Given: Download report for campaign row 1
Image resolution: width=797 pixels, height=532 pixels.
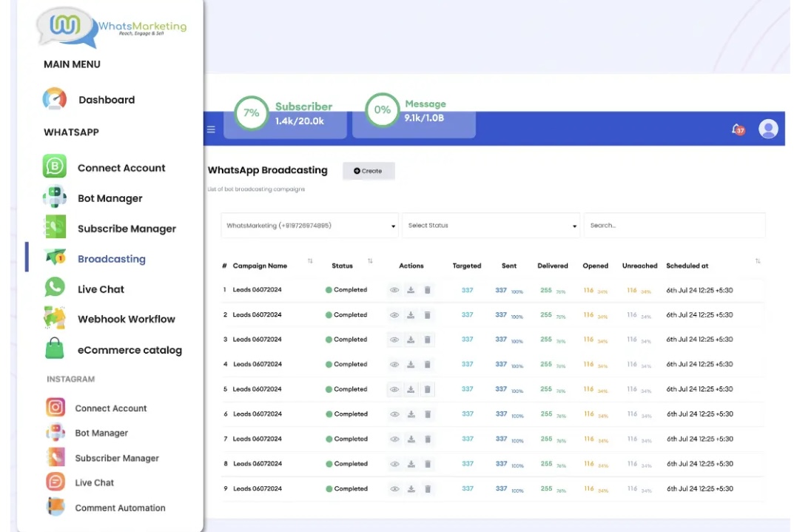Looking at the screenshot, I should tap(411, 290).
